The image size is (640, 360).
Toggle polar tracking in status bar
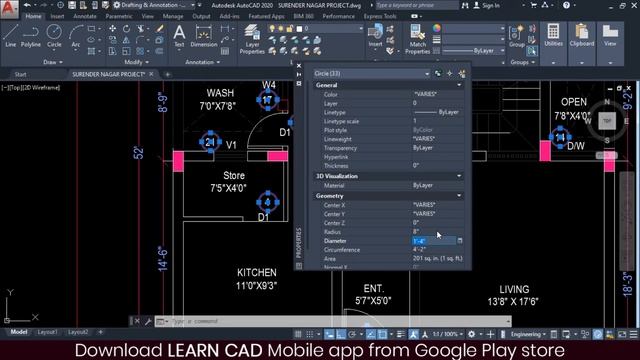(352, 334)
